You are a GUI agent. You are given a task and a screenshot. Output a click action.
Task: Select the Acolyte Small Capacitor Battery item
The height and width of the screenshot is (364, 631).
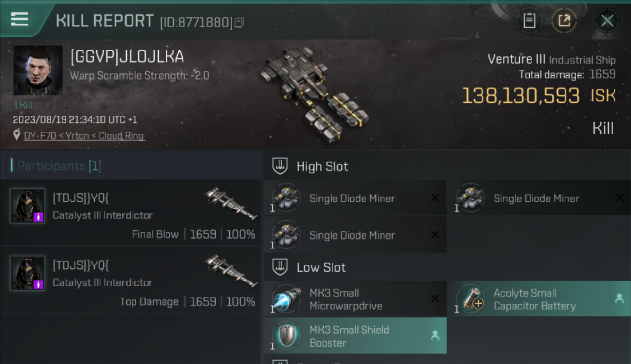pos(538,299)
